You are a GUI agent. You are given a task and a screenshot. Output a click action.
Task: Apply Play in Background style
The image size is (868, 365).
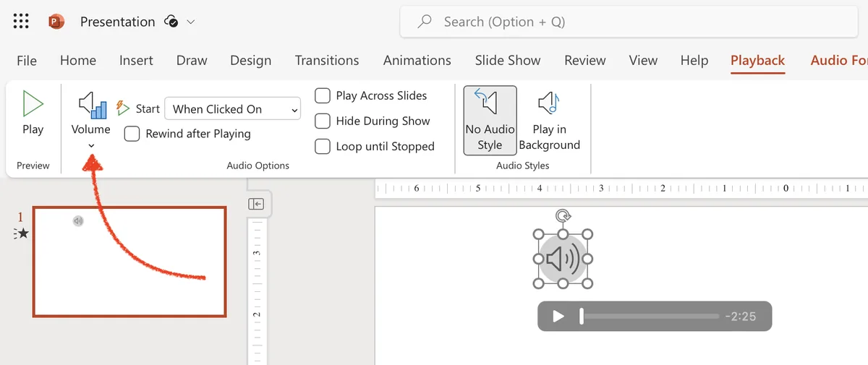(x=550, y=120)
